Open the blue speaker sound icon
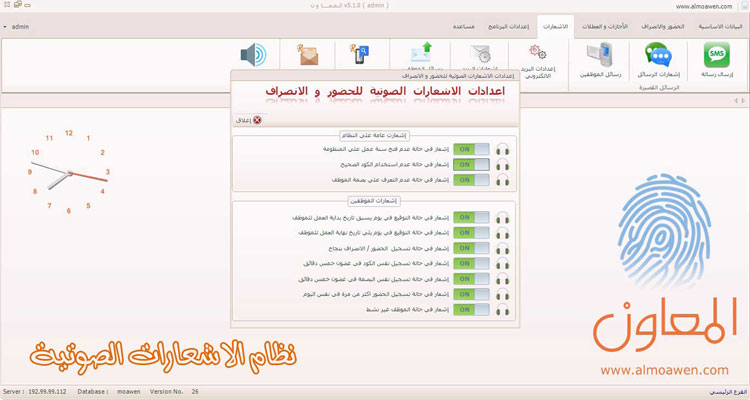Screen dimensions: 750x400 tap(253, 55)
